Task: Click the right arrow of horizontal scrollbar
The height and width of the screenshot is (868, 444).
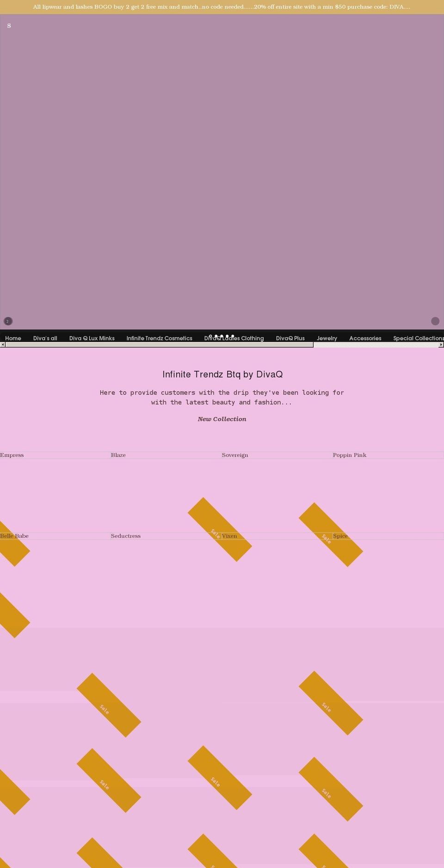Action: (441, 344)
